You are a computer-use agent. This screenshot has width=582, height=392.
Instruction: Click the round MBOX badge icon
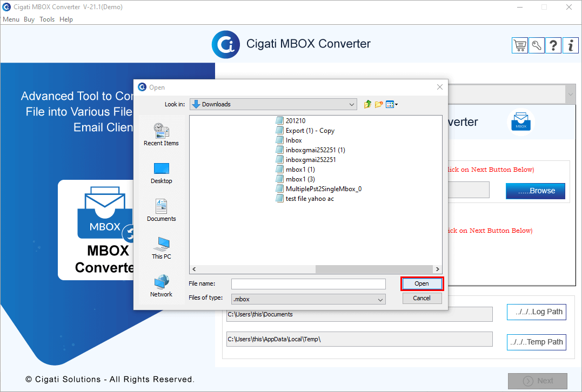point(521,121)
